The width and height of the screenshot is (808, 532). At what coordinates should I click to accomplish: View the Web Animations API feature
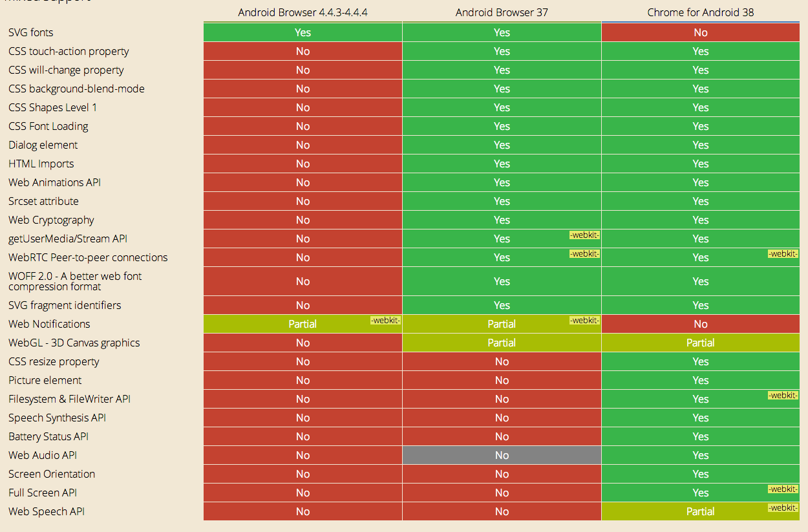[x=54, y=182]
